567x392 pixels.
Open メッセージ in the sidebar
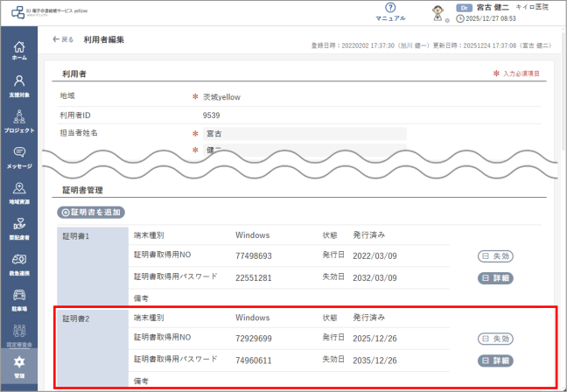click(x=19, y=157)
